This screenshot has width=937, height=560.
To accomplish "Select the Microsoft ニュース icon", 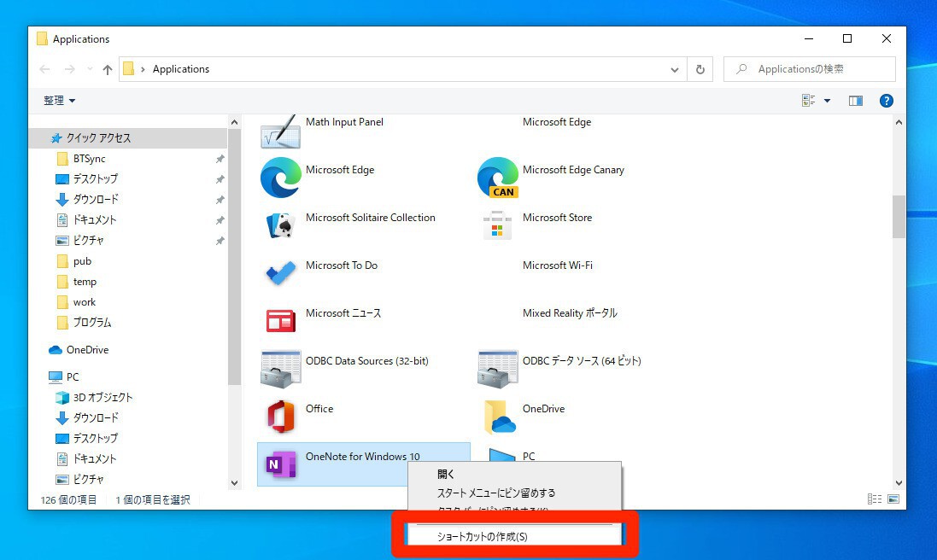I will point(280,321).
